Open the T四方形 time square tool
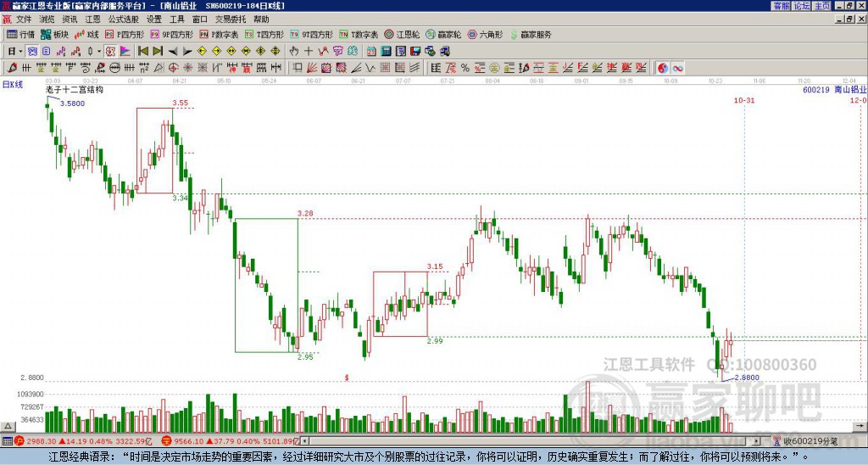Screen dimensions: 868x465 pyautogui.click(x=264, y=34)
